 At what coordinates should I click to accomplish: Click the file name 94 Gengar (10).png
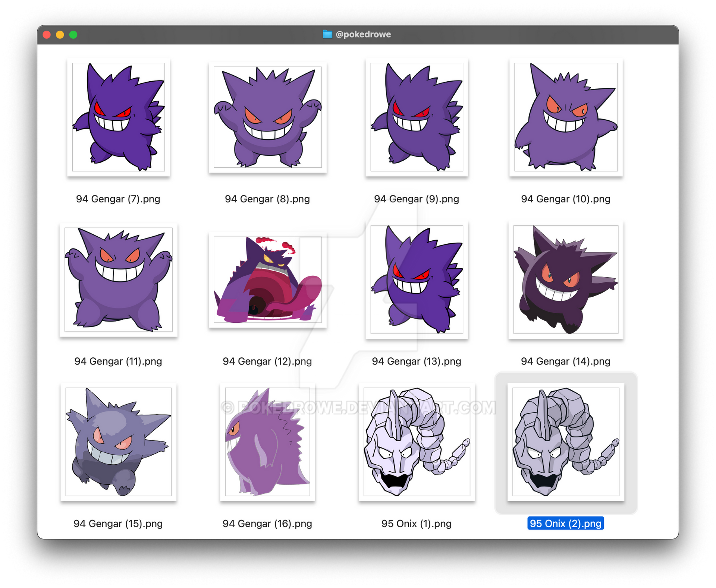pyautogui.click(x=566, y=199)
